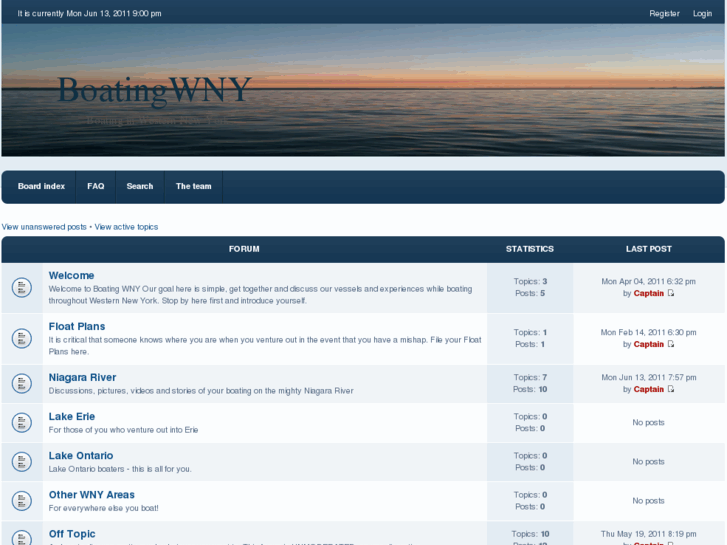Open the Niagara River forum

pyautogui.click(x=83, y=378)
